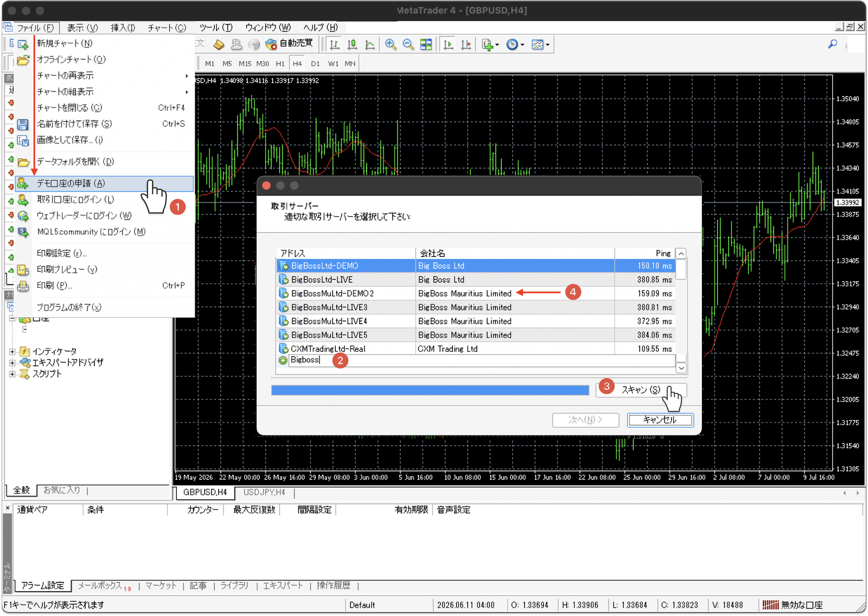Zoom in on the chart
The width and height of the screenshot is (868, 616).
click(x=390, y=44)
